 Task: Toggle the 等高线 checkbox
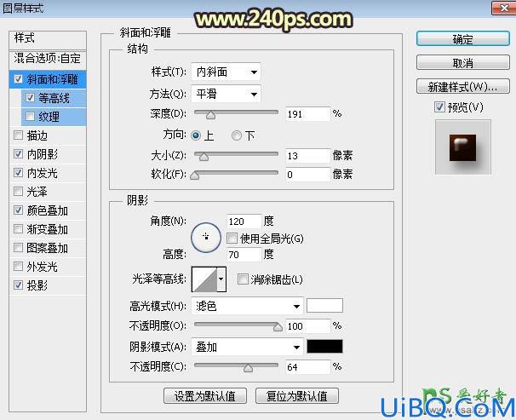pyautogui.click(x=30, y=98)
